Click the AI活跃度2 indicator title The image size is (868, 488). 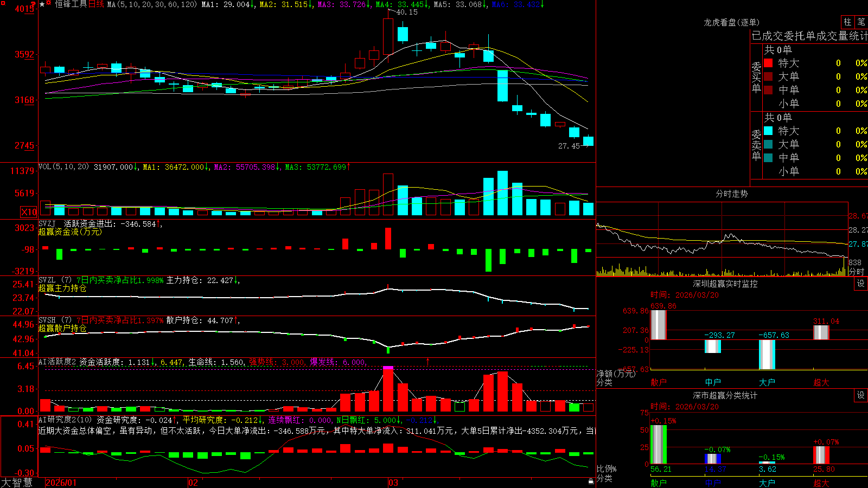click(58, 362)
